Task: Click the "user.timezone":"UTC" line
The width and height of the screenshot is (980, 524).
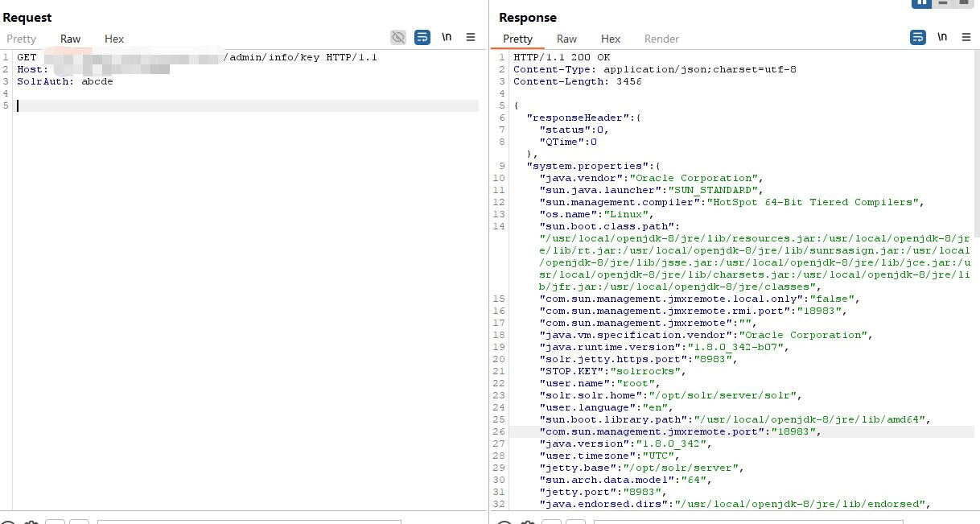Action: click(610, 456)
